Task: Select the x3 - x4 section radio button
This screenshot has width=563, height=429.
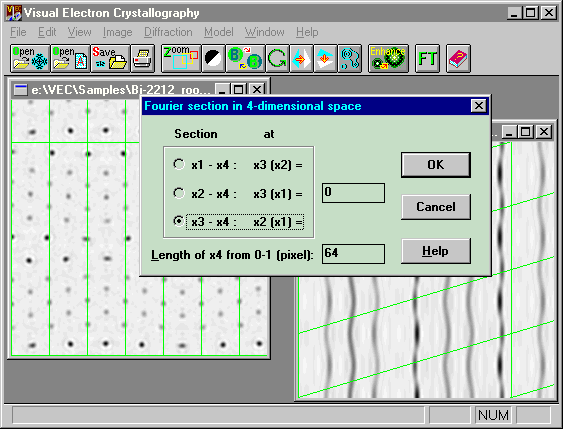Action: pos(179,221)
